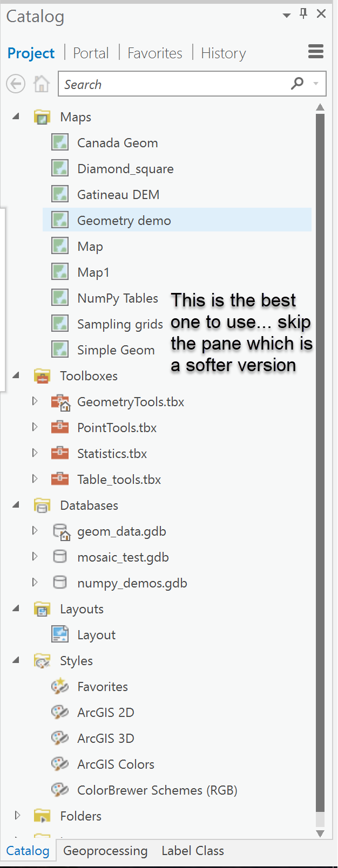Click the back arrow navigation icon

[16, 84]
